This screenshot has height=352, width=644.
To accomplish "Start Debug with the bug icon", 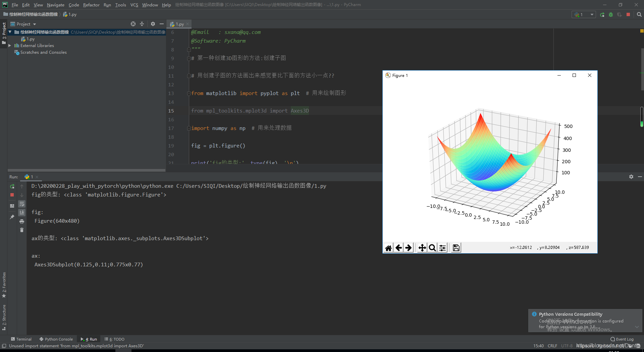I will coord(611,14).
